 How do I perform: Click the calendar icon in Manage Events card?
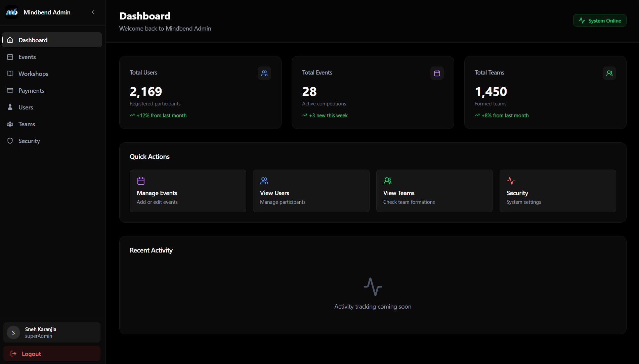coord(141,181)
